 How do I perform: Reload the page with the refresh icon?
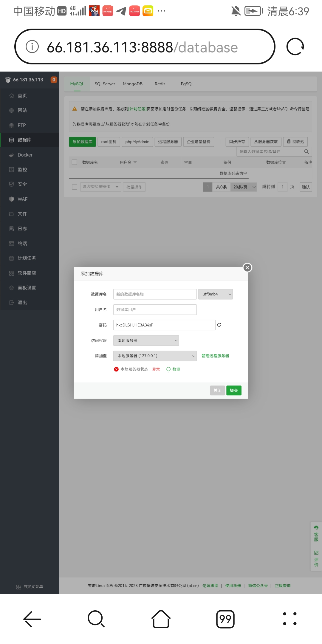click(x=295, y=47)
